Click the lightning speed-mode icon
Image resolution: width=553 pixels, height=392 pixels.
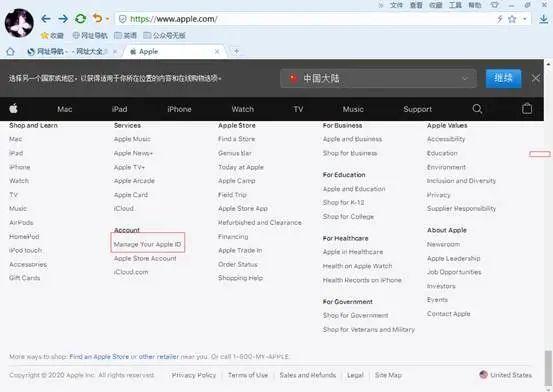tap(500, 19)
